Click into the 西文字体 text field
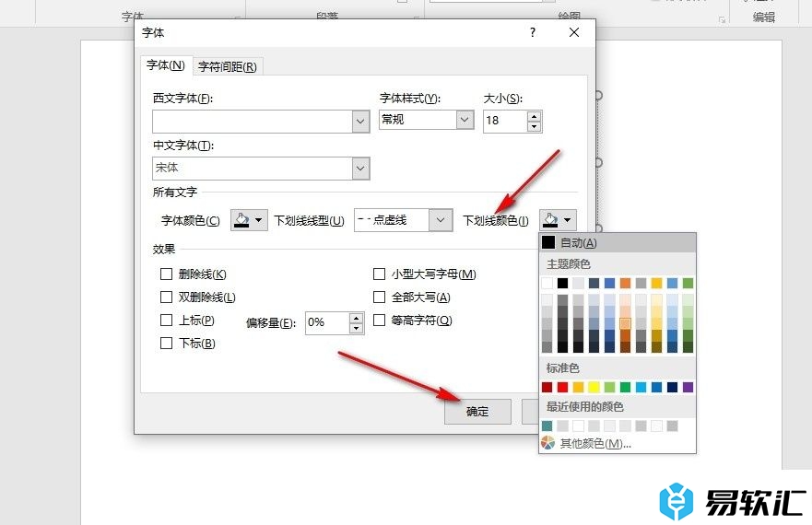The width and height of the screenshot is (812, 525). coord(253,122)
